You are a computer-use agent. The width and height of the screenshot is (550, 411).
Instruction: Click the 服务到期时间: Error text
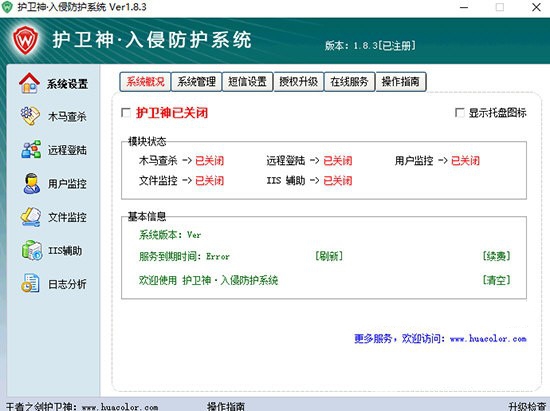pos(185,256)
